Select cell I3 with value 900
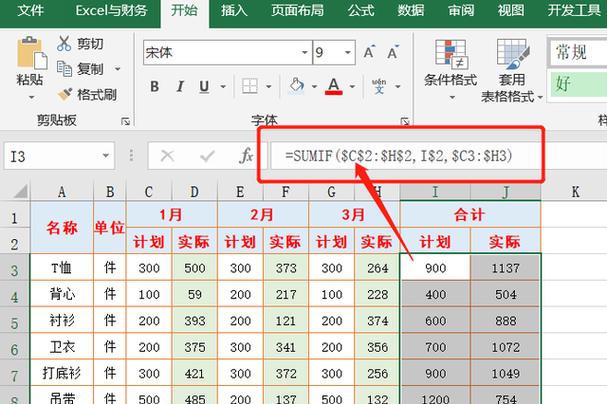This screenshot has width=607, height=404. (x=436, y=268)
